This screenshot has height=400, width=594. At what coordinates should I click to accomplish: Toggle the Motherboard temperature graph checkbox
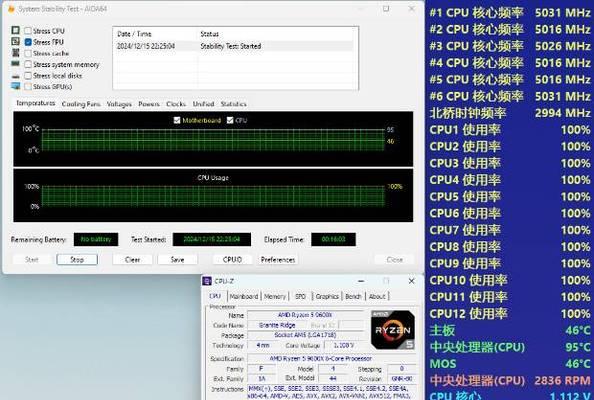pyautogui.click(x=177, y=120)
